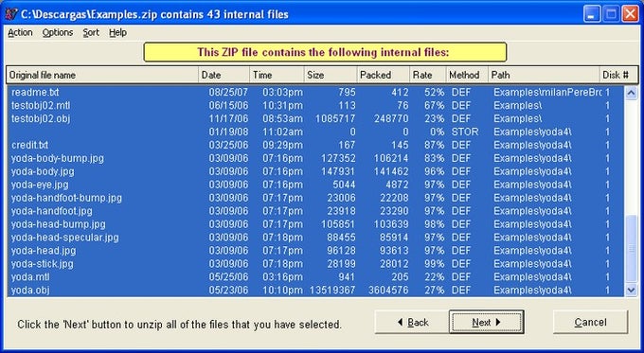Click the Next button to unzip
The width and height of the screenshot is (644, 353).
(x=486, y=322)
